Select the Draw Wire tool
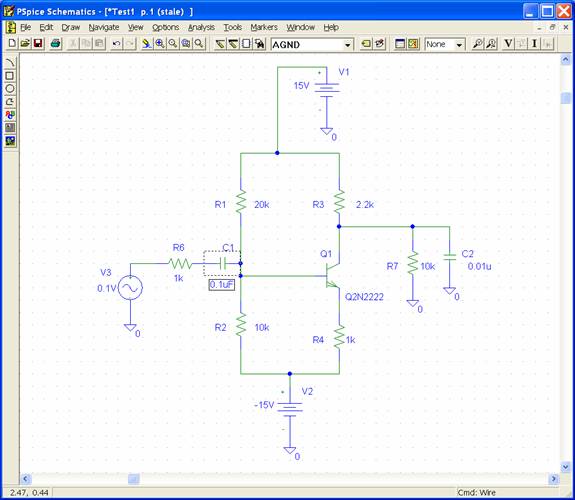 point(220,44)
